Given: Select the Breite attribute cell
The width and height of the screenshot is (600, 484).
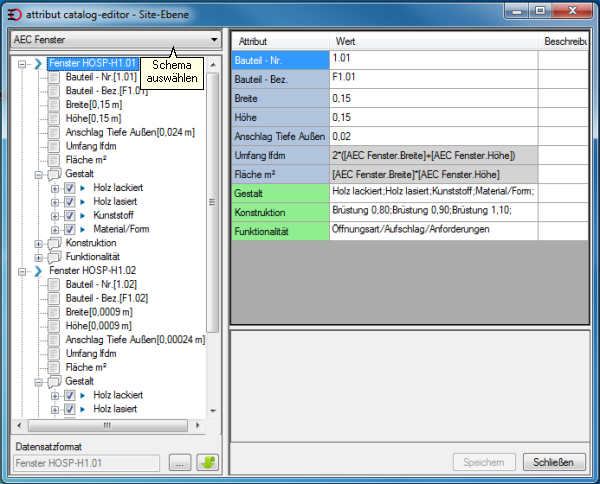Looking at the screenshot, I should pyautogui.click(x=280, y=98).
